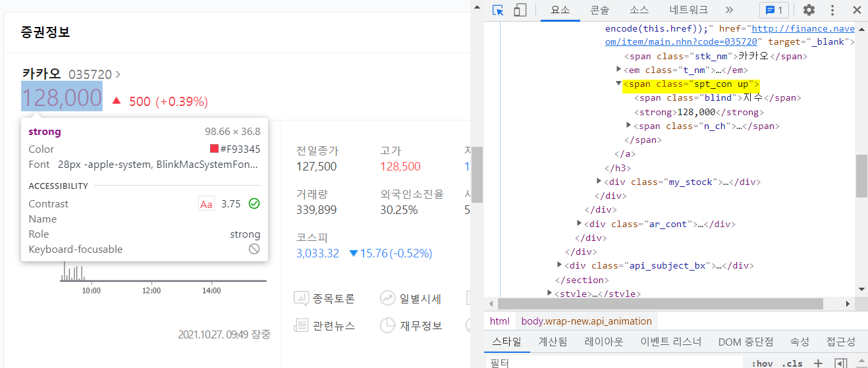This screenshot has width=868, height=368.
Task: Open the 관련뉴스 link
Action: coord(325,325)
